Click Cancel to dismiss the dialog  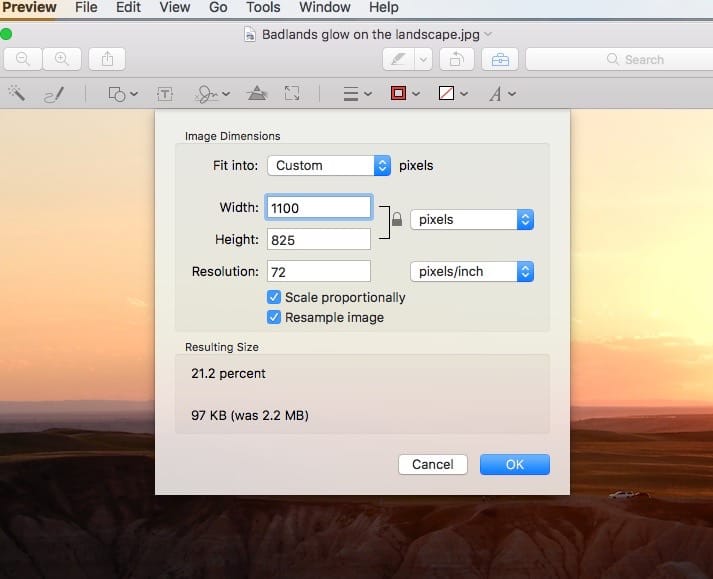click(x=432, y=464)
